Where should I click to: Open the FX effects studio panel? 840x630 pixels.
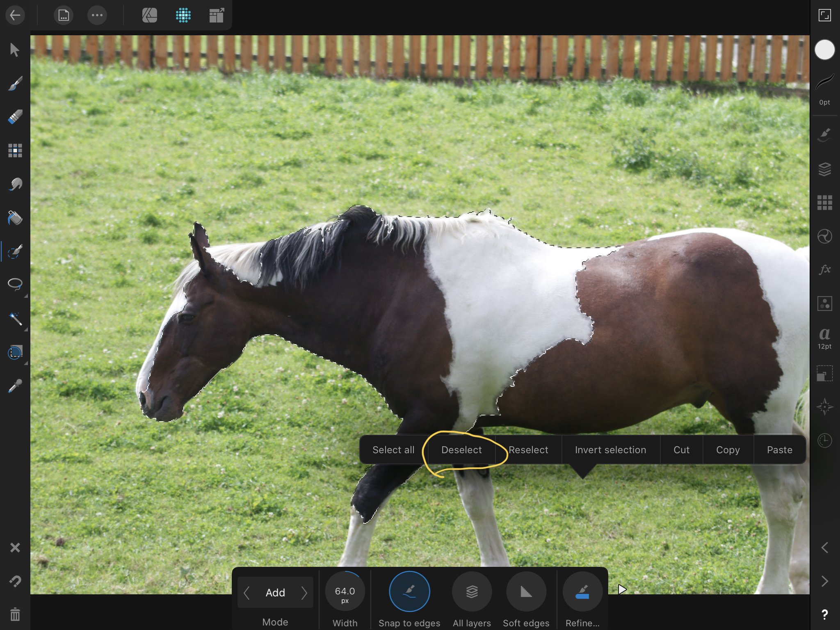click(825, 269)
